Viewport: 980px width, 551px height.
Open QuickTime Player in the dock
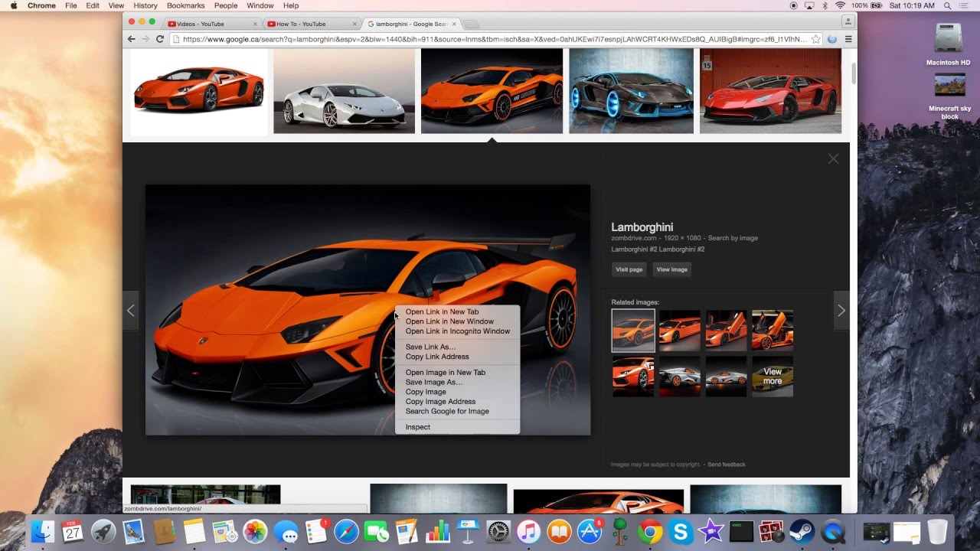pyautogui.click(x=833, y=530)
